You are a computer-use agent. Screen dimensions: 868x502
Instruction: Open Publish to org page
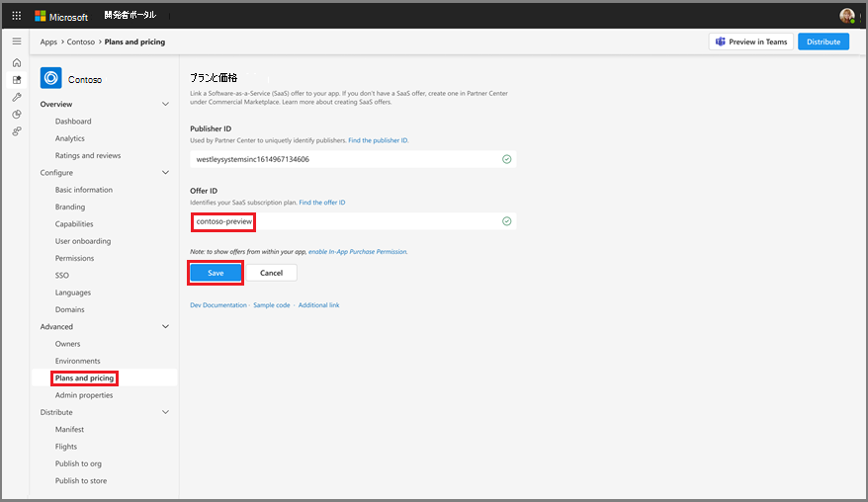78,463
